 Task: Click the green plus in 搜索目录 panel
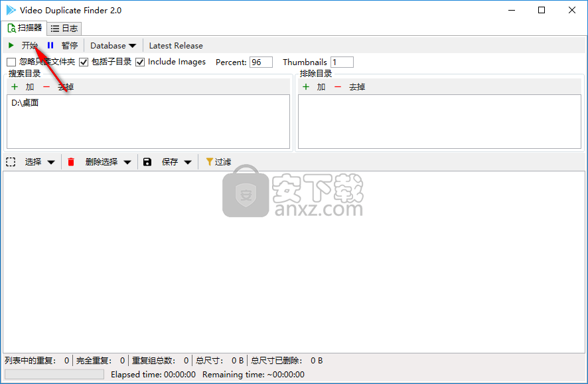pyautogui.click(x=15, y=87)
